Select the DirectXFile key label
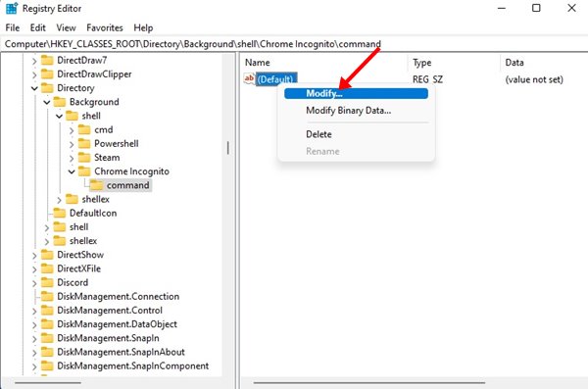 [78, 268]
